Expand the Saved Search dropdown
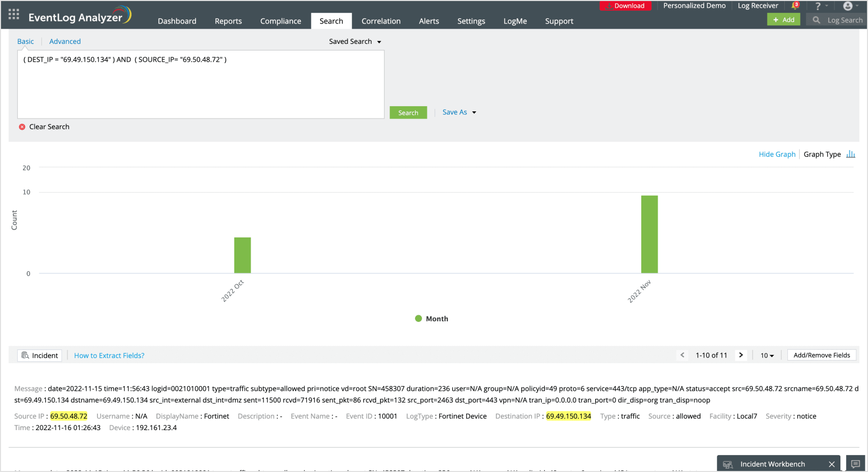 (x=355, y=41)
